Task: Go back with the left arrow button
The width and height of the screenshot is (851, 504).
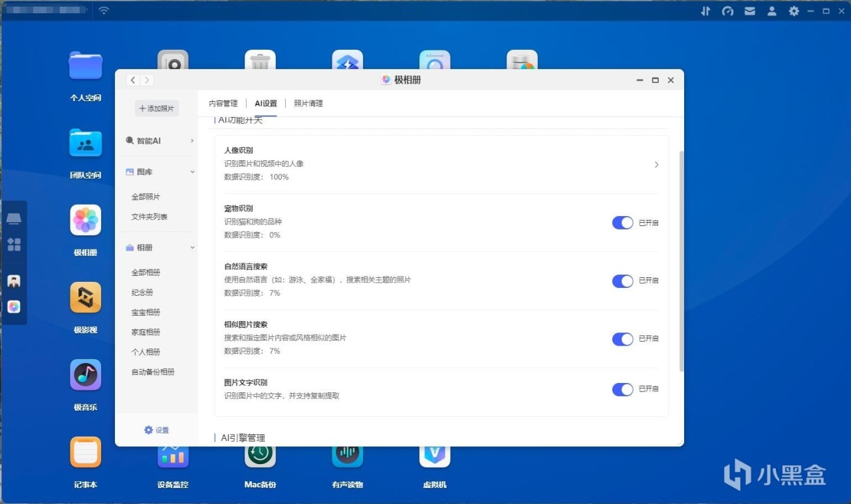Action: click(x=133, y=80)
